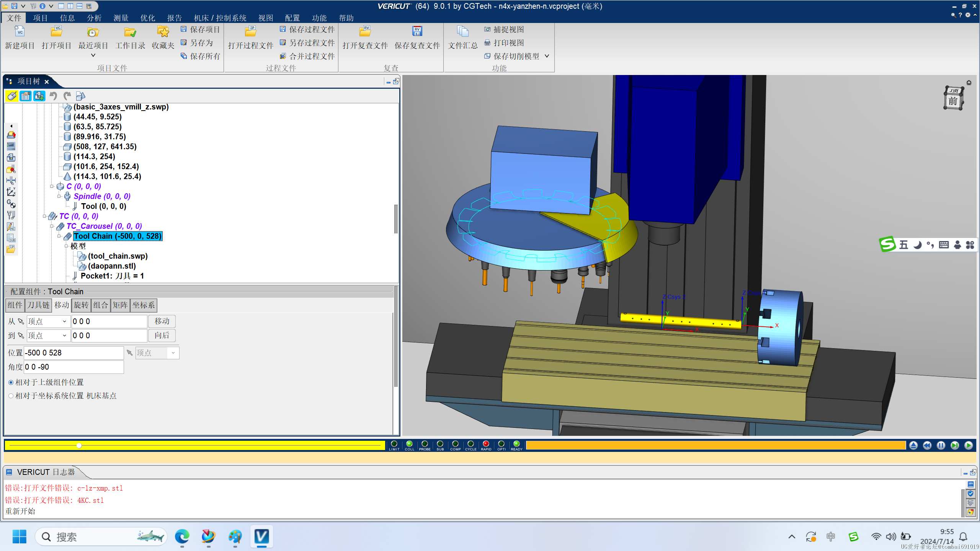980x551 pixels.
Task: Open the 项目 menu
Action: [x=40, y=18]
